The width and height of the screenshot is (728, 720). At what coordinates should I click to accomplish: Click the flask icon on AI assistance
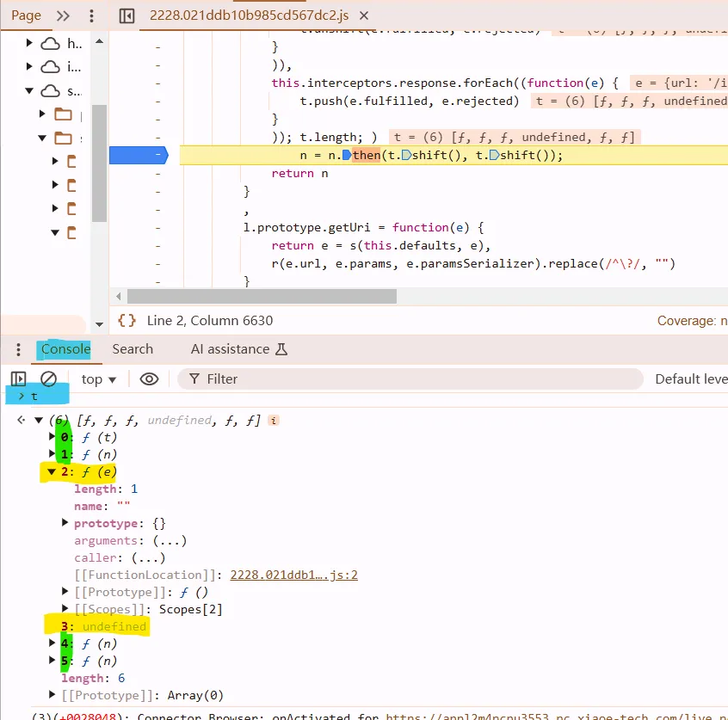coord(281,349)
